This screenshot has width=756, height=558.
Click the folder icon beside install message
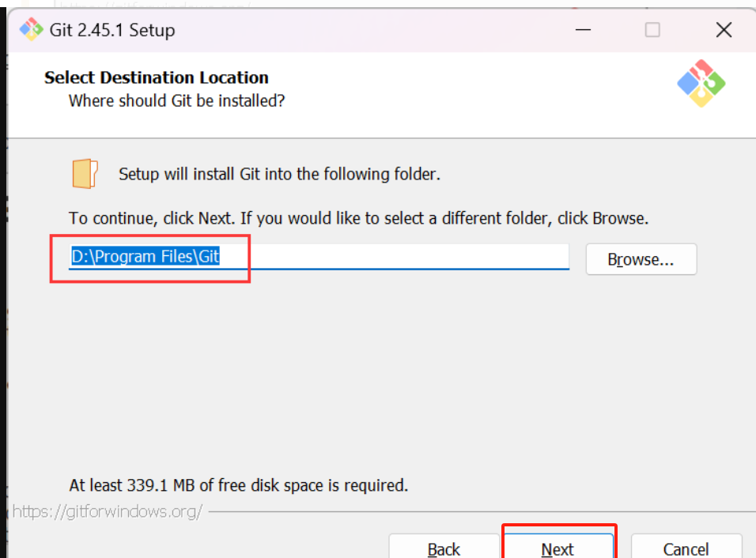tap(85, 174)
